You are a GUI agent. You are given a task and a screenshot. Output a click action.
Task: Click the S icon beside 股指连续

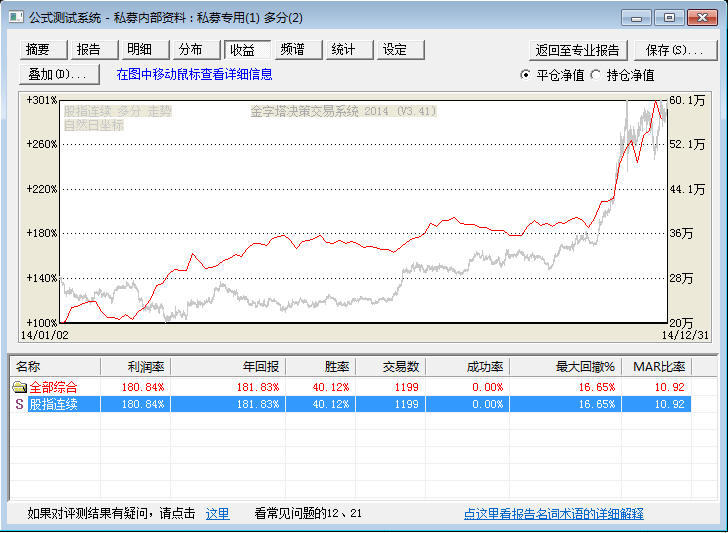point(19,404)
